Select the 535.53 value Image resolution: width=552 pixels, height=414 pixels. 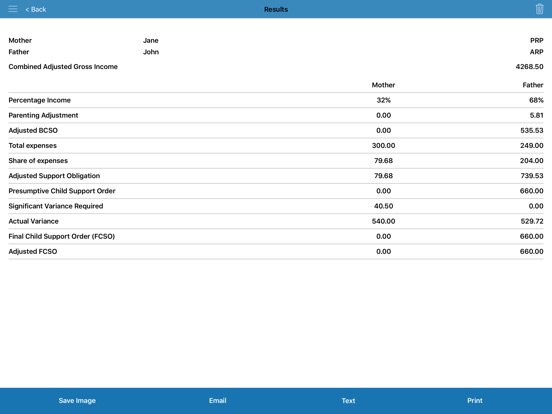(532, 130)
